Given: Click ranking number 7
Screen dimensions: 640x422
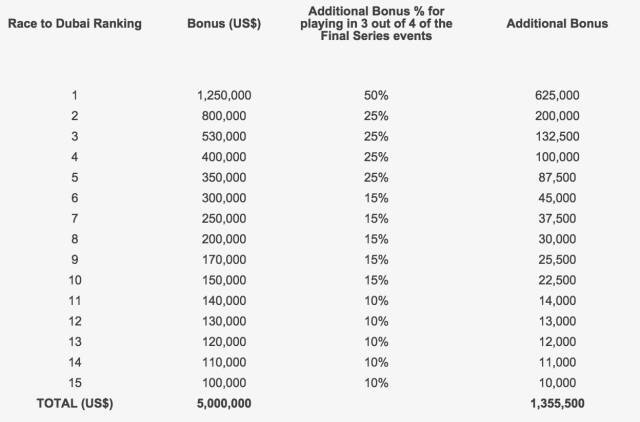Looking at the screenshot, I should (x=75, y=218).
